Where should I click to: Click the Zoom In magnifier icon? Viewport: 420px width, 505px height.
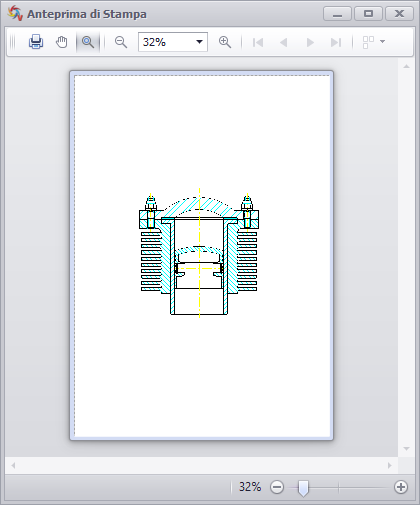pos(225,42)
